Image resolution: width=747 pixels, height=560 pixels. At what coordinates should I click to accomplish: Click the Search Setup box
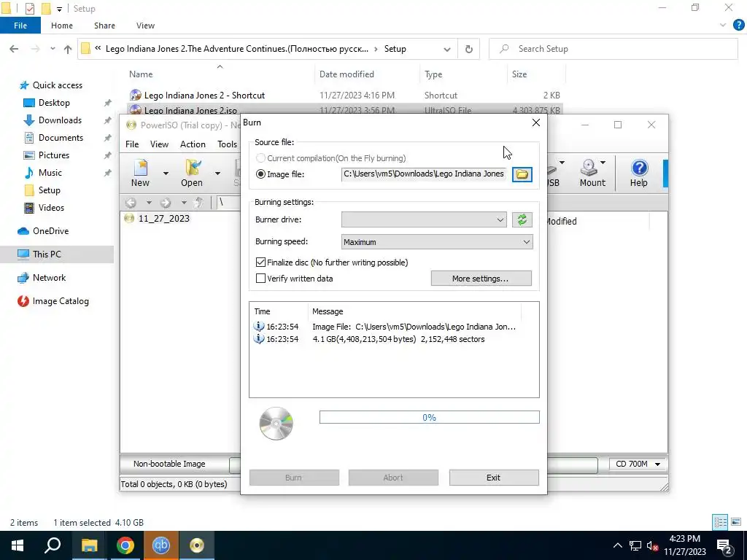point(613,49)
